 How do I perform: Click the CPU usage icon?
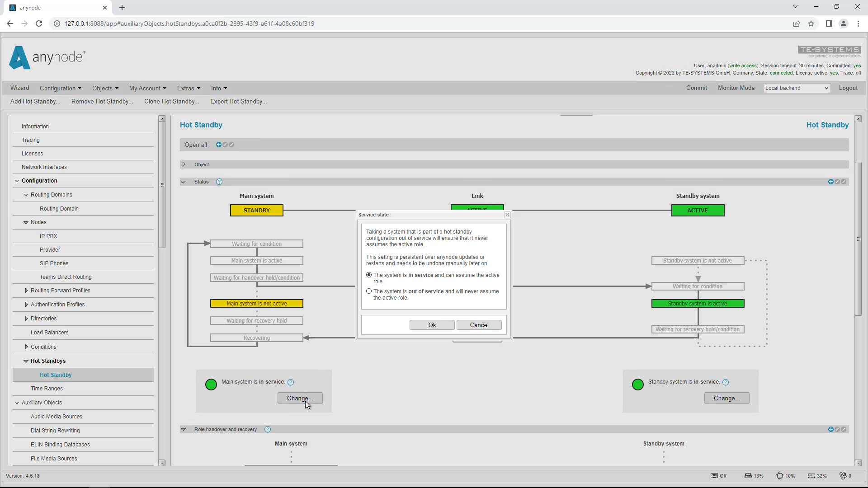pos(780,476)
